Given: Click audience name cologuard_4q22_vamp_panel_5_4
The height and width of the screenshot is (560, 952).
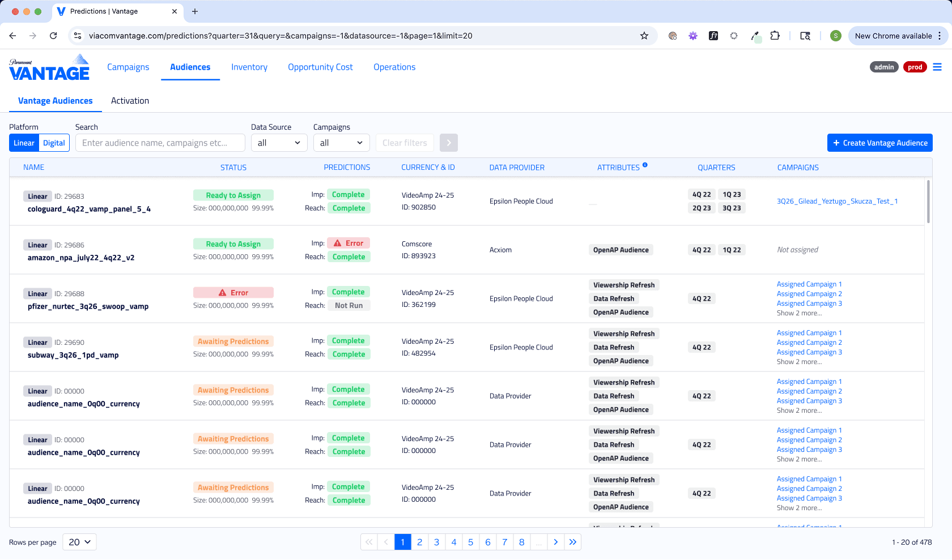Looking at the screenshot, I should point(89,209).
